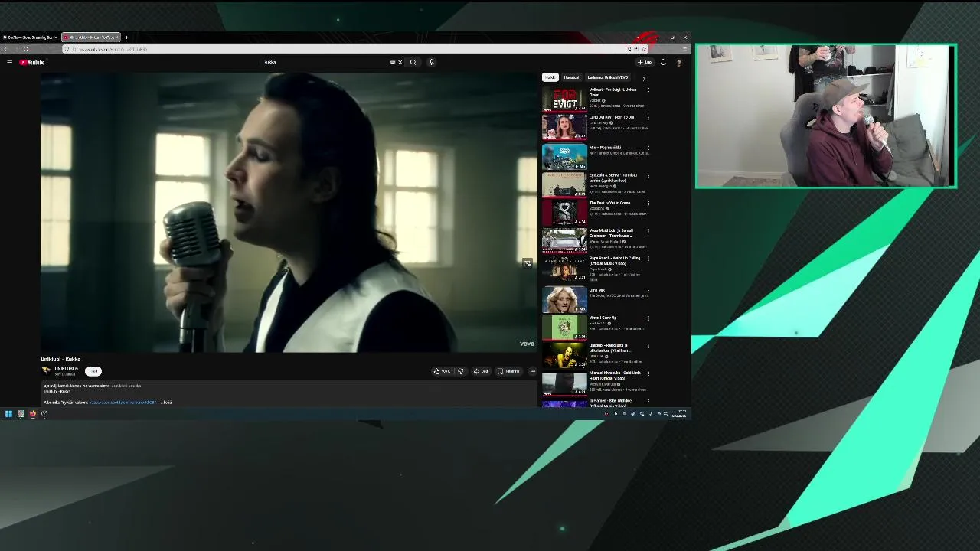980x551 pixels.
Task: Open more actions three-dot menu under video
Action: coord(532,371)
